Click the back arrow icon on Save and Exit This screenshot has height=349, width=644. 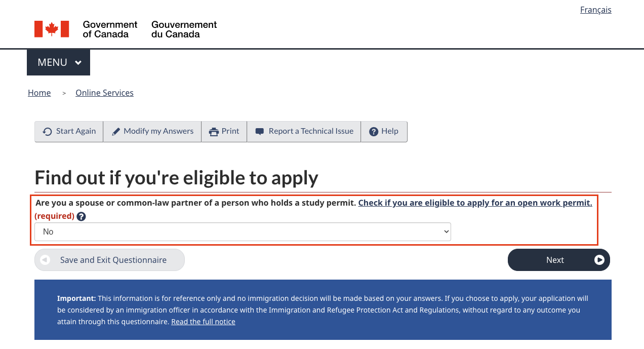pos(45,260)
